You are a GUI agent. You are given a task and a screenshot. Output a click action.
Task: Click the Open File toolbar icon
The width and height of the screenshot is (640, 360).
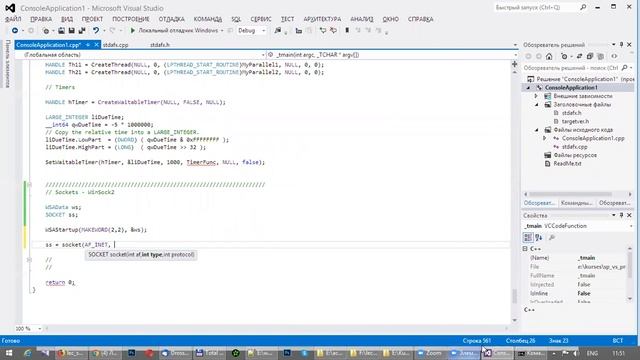pyautogui.click(x=61, y=31)
